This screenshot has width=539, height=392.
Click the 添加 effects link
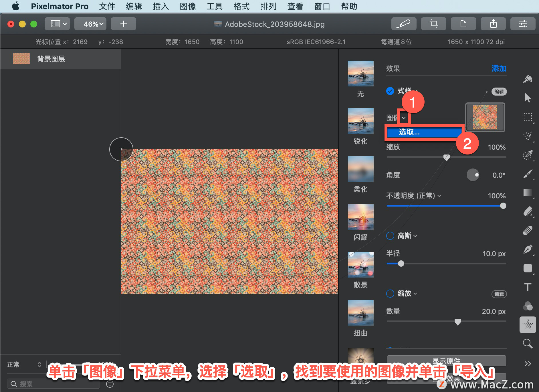[x=499, y=68]
